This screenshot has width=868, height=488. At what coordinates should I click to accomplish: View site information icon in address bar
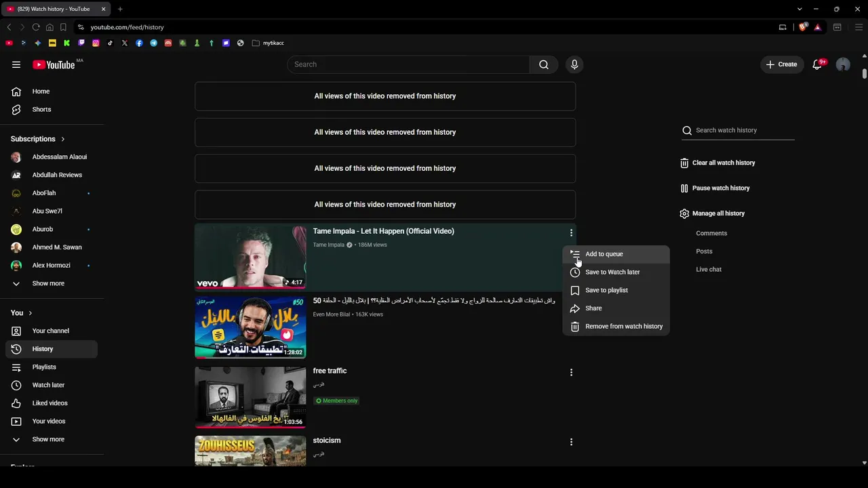81,27
